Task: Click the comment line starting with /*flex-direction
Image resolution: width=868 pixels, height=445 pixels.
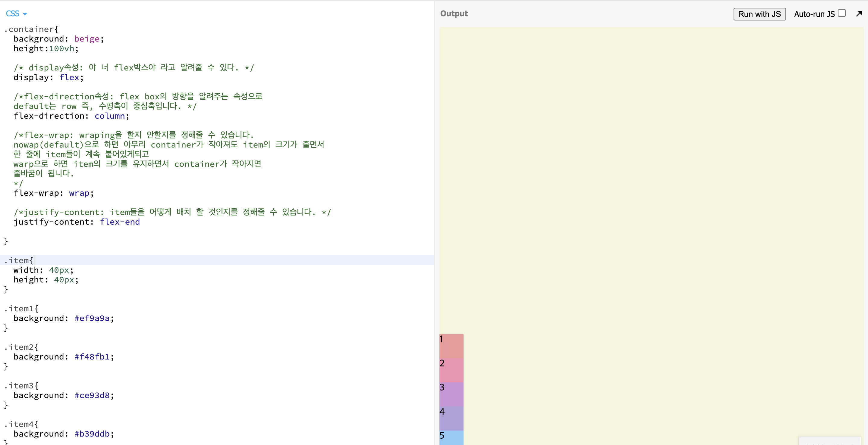Action: [x=138, y=97]
